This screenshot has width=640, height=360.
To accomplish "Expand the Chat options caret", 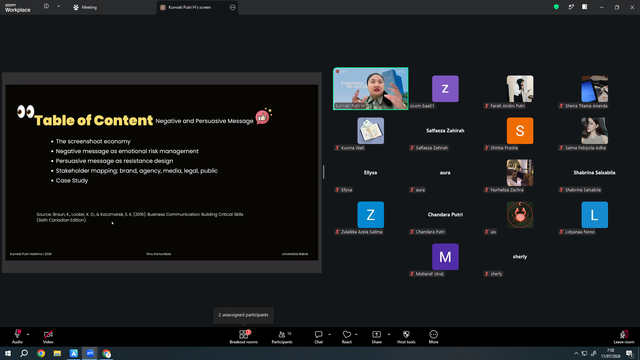I will point(329,334).
